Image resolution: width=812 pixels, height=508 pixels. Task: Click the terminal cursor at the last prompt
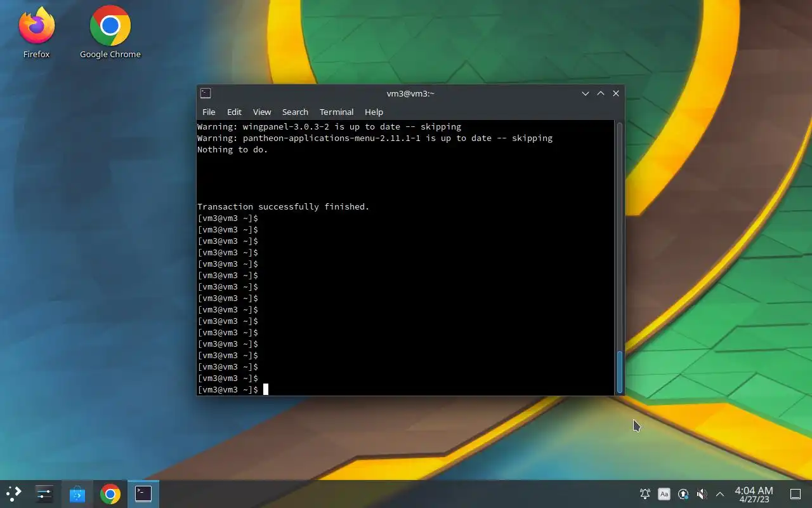tap(266, 389)
